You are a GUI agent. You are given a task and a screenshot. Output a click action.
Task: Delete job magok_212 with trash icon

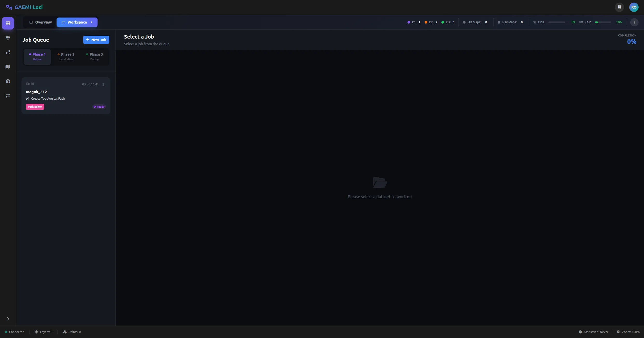click(103, 84)
